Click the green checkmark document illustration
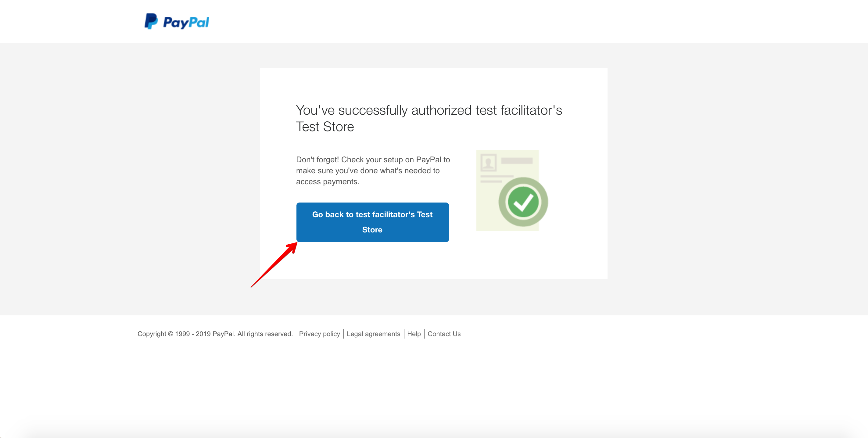 512,191
